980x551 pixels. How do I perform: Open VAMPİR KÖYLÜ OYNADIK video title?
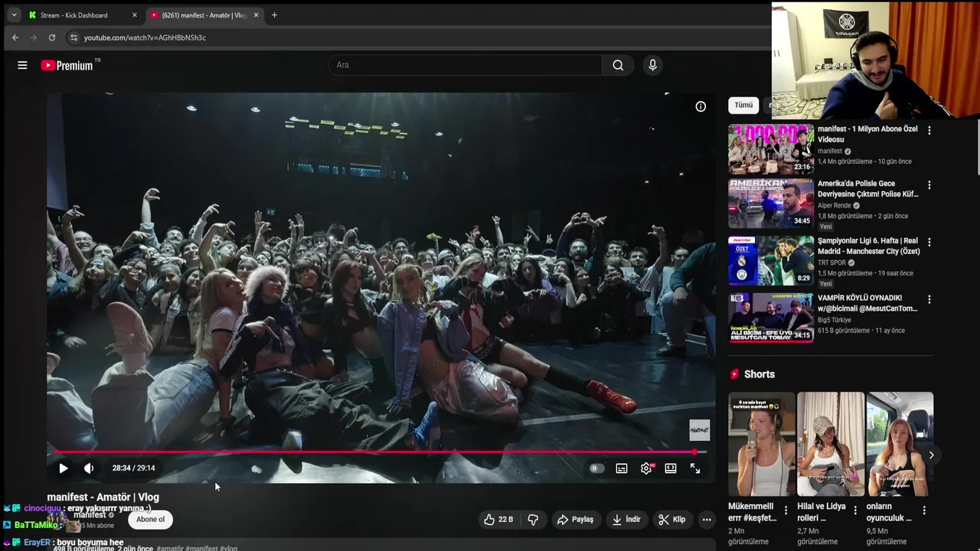(x=867, y=303)
